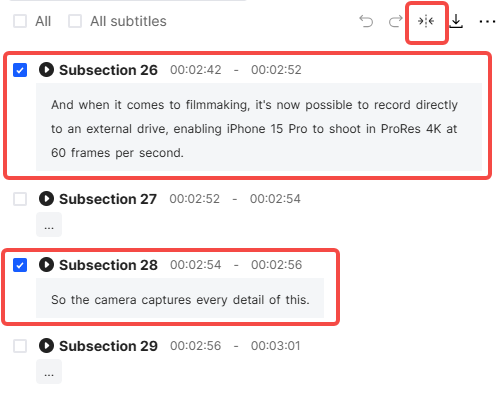Click the redo arrow icon
The width and height of the screenshot is (501, 400).
pos(395,21)
